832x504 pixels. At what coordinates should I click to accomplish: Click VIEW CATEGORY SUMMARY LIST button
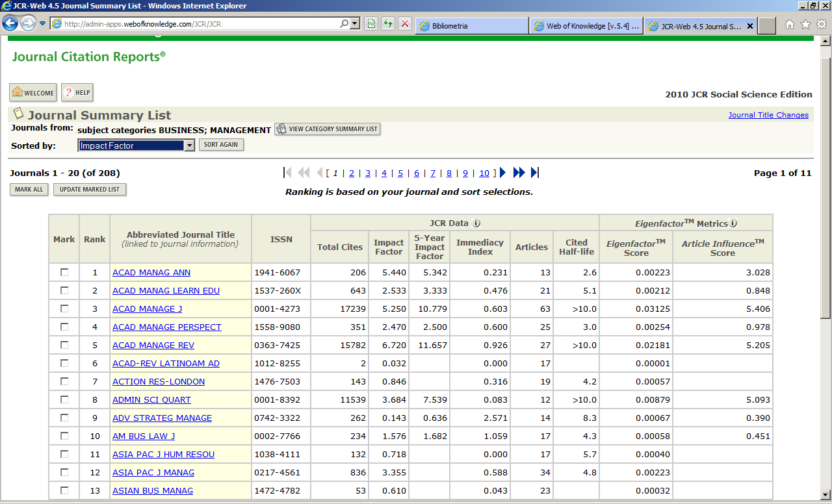coord(327,129)
